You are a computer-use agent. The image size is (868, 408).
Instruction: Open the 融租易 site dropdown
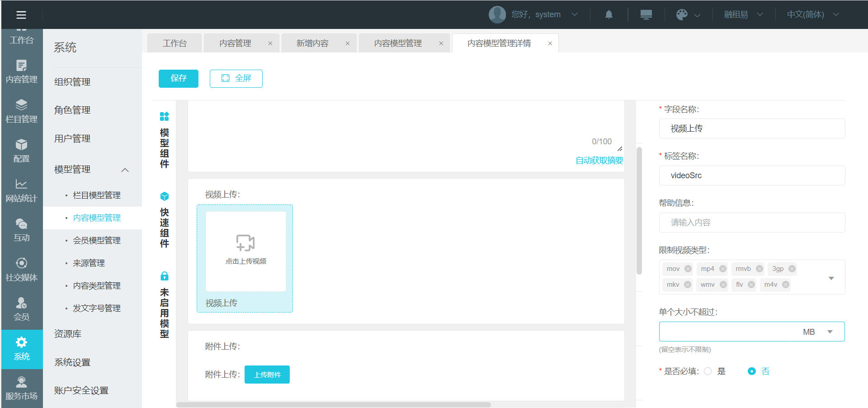point(744,14)
